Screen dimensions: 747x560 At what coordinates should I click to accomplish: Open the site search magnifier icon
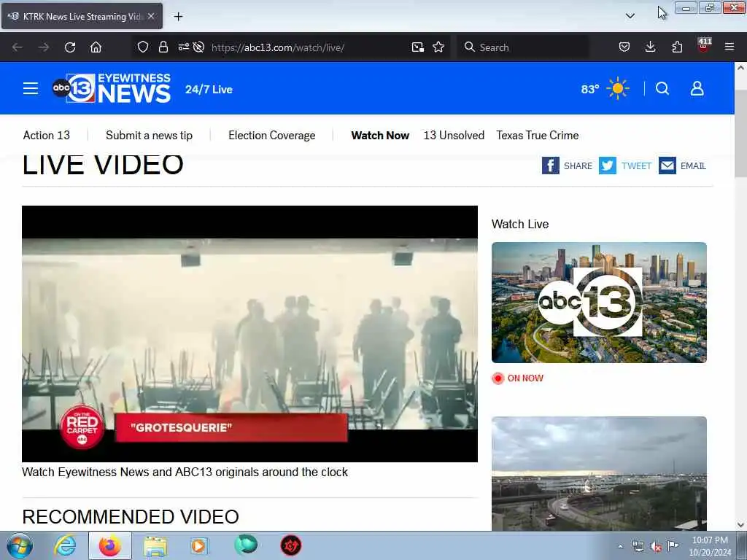[x=662, y=88]
